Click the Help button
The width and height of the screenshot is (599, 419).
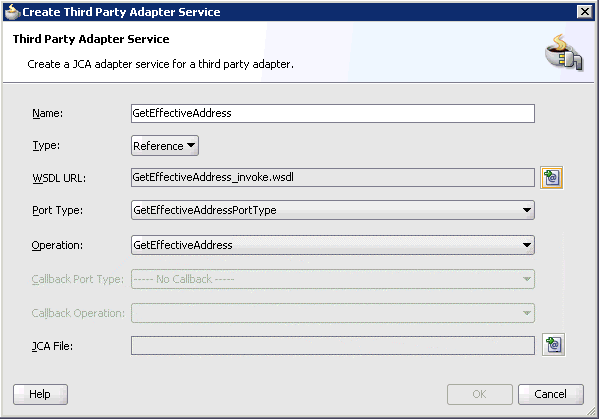(40, 394)
